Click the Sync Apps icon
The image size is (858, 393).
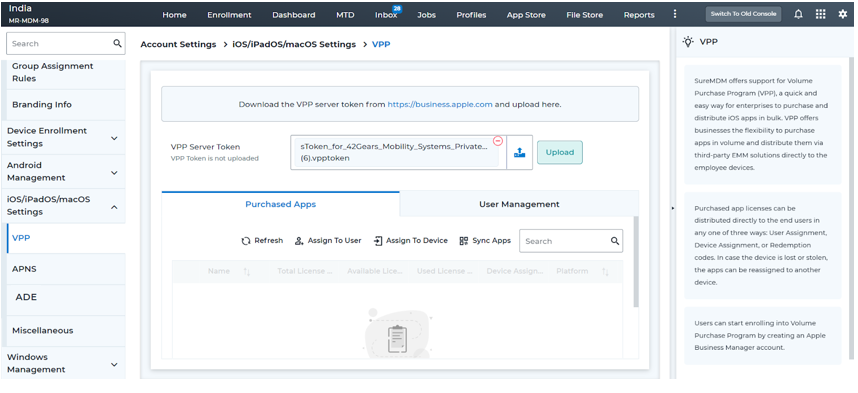464,241
